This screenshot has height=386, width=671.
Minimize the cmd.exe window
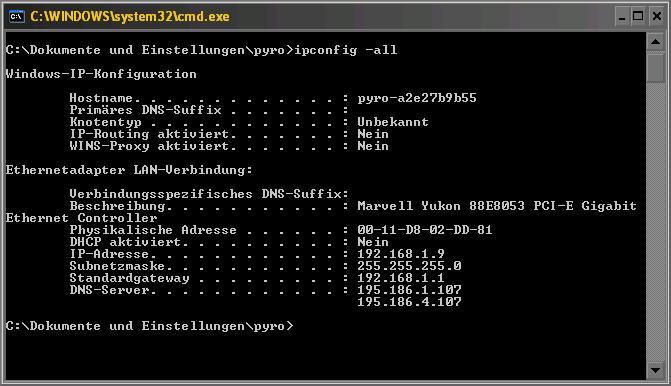(622, 16)
